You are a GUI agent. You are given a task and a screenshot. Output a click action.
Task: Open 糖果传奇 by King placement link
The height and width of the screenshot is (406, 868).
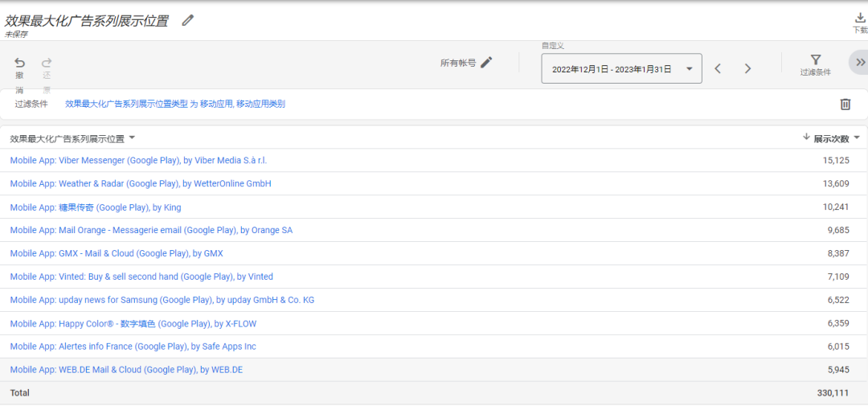pyautogui.click(x=95, y=207)
